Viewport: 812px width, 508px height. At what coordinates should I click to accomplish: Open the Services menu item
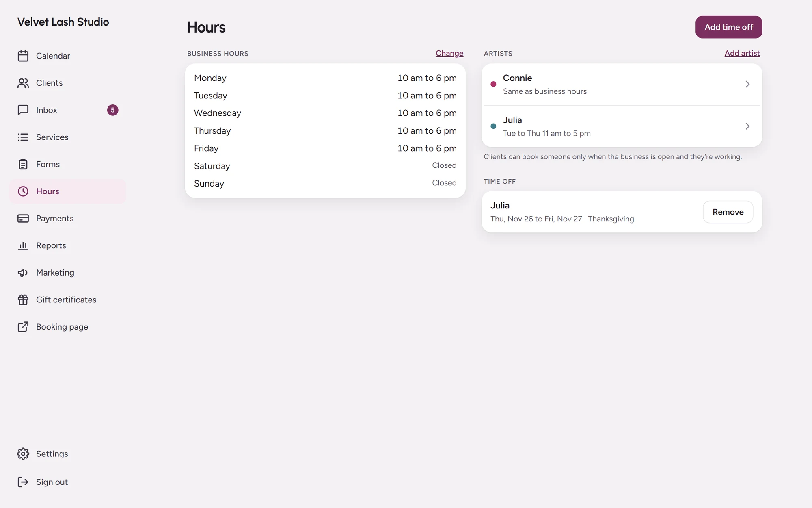click(67, 137)
